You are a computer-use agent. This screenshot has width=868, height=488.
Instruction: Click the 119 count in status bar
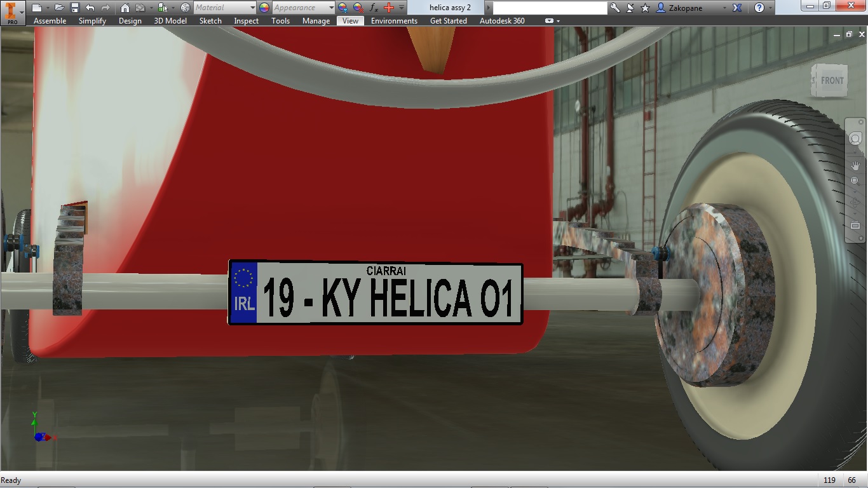(x=829, y=480)
